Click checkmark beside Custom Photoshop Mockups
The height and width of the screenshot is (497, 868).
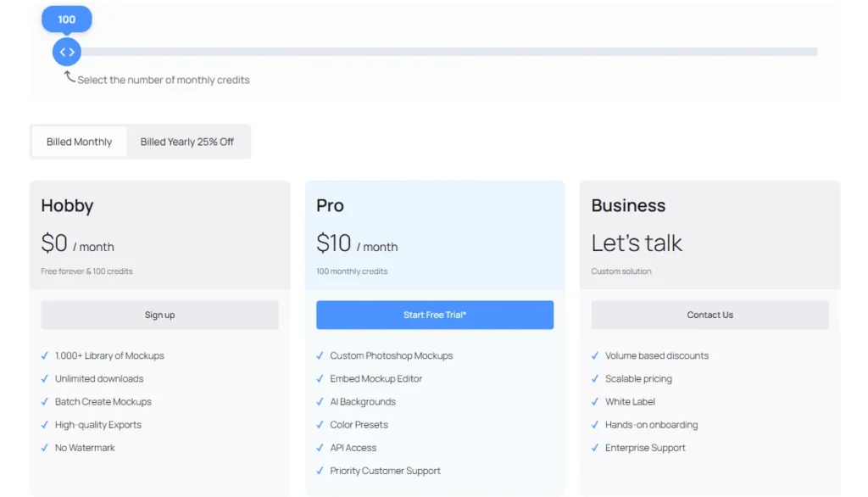[320, 355]
